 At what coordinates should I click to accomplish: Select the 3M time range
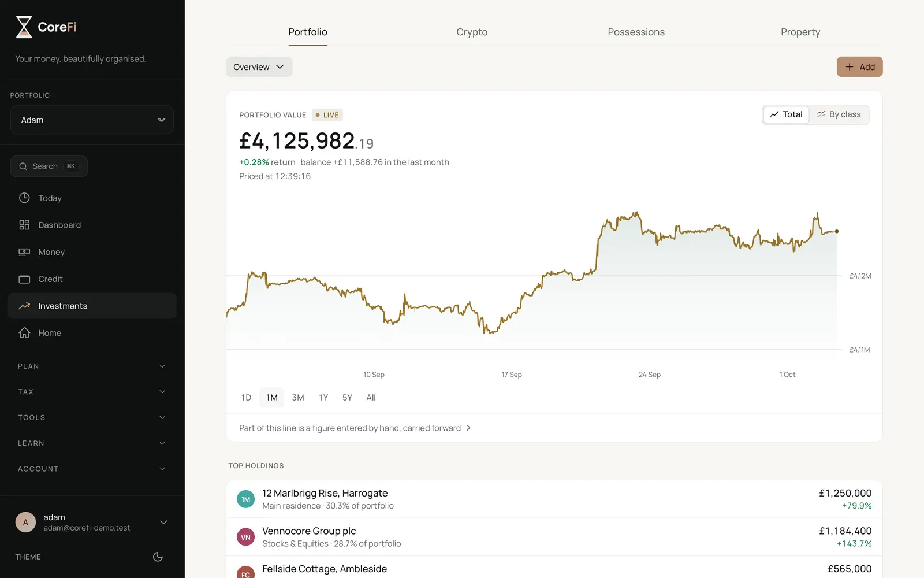[x=298, y=398]
